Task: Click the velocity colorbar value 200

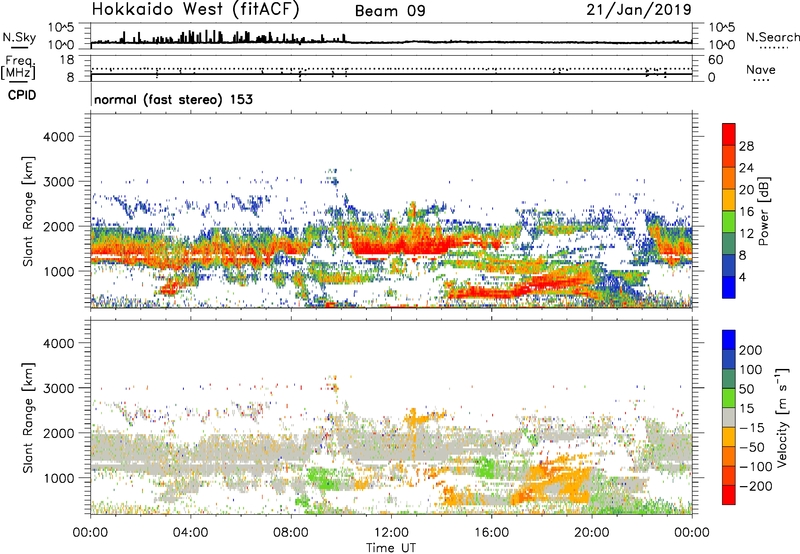Action: pyautogui.click(x=751, y=350)
